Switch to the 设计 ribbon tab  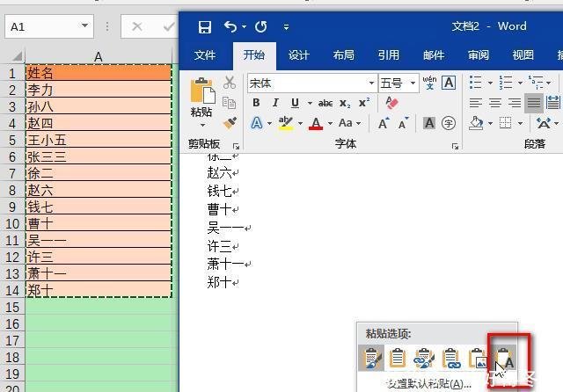coord(299,55)
